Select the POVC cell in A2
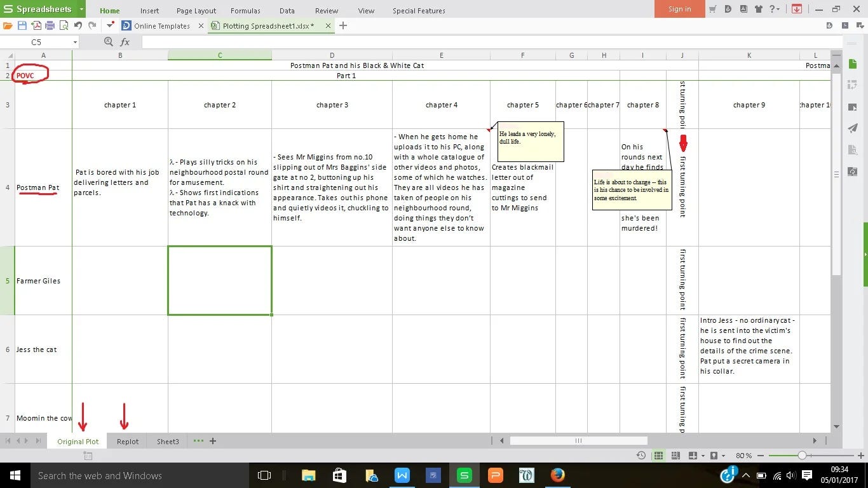 [x=43, y=76]
